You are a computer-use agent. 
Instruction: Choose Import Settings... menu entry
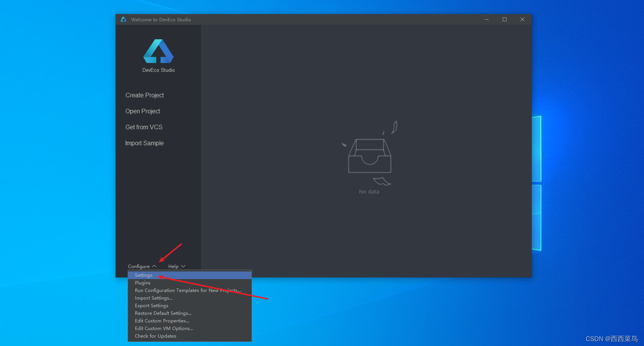click(190, 298)
